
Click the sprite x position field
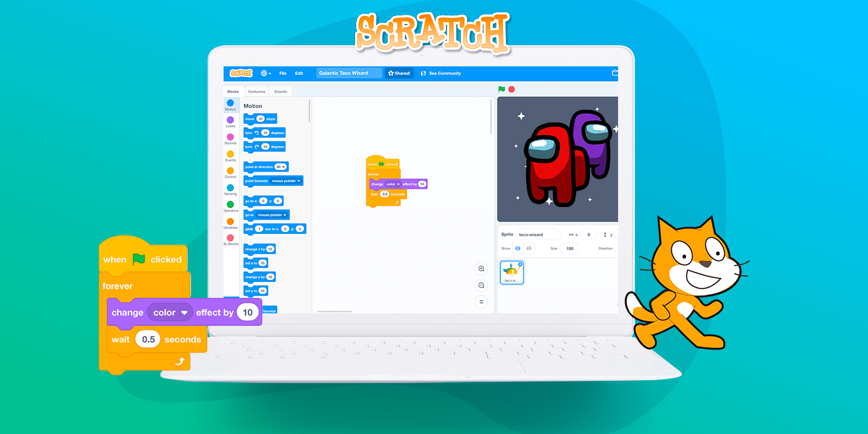588,234
